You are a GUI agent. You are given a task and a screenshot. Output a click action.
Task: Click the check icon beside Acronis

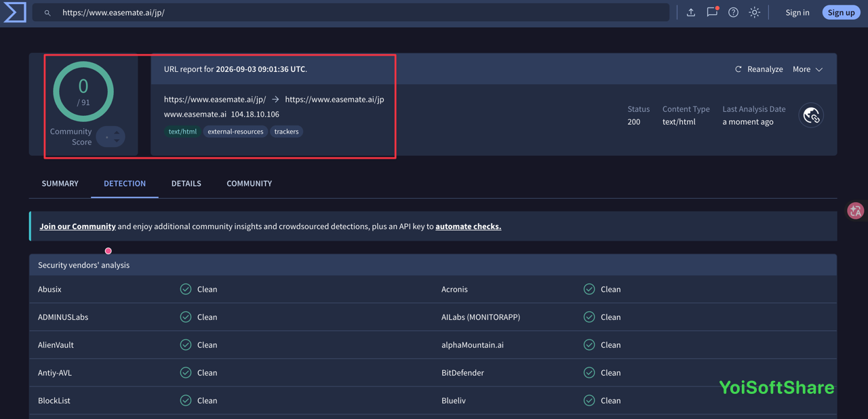coord(589,289)
